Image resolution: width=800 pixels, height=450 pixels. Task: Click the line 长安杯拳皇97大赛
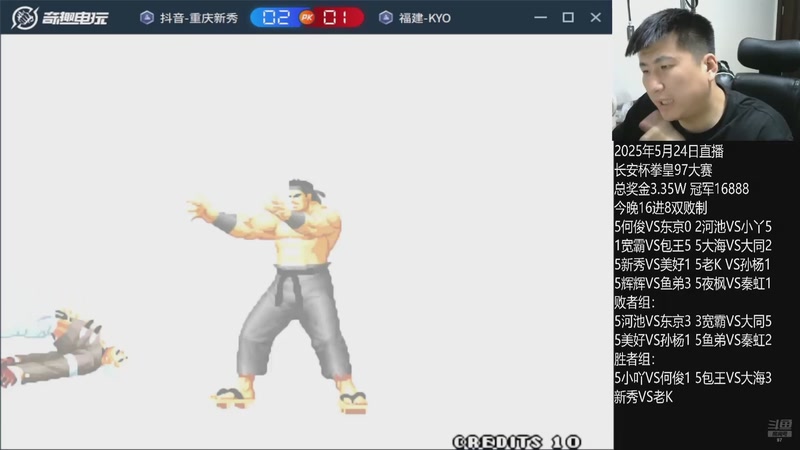(x=663, y=170)
